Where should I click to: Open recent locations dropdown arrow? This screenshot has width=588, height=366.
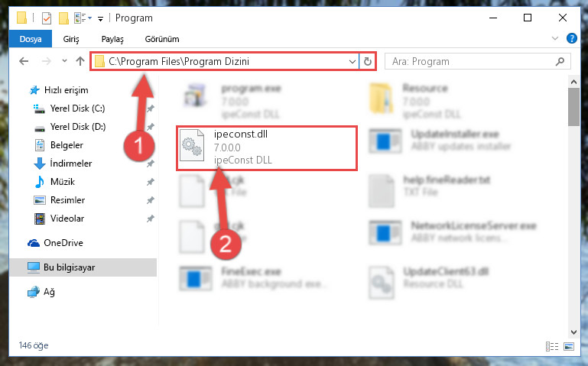point(64,60)
